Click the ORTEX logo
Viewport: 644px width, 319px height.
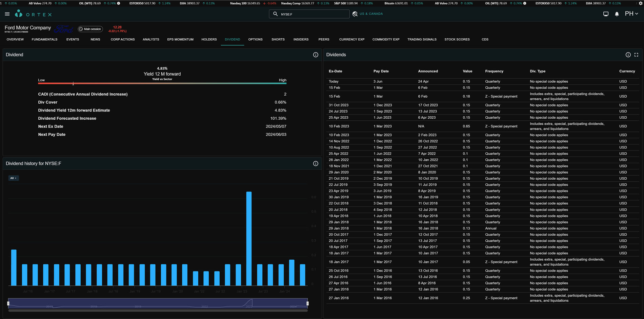click(x=34, y=14)
